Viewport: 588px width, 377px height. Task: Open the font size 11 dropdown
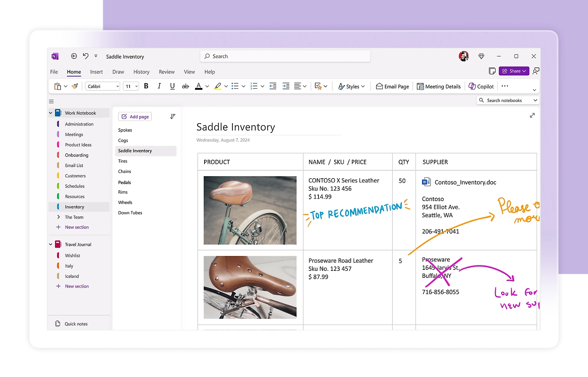pyautogui.click(x=131, y=86)
